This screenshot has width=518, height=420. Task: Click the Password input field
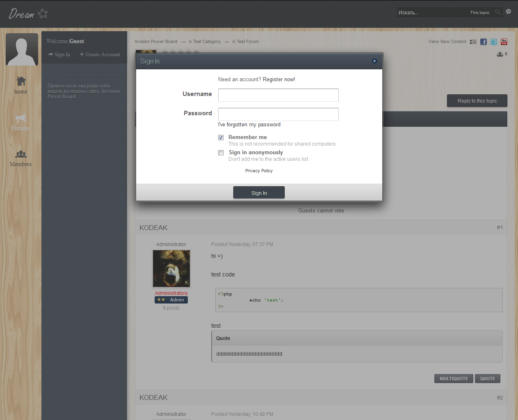click(x=278, y=114)
